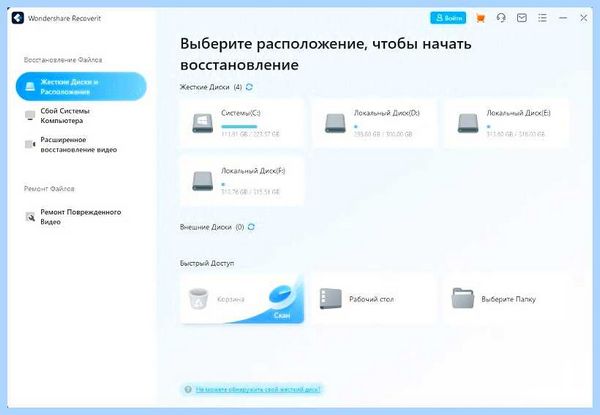The image size is (600, 415).
Task: Click the hard drive icon in highlighted sidebar item
Action: point(30,86)
